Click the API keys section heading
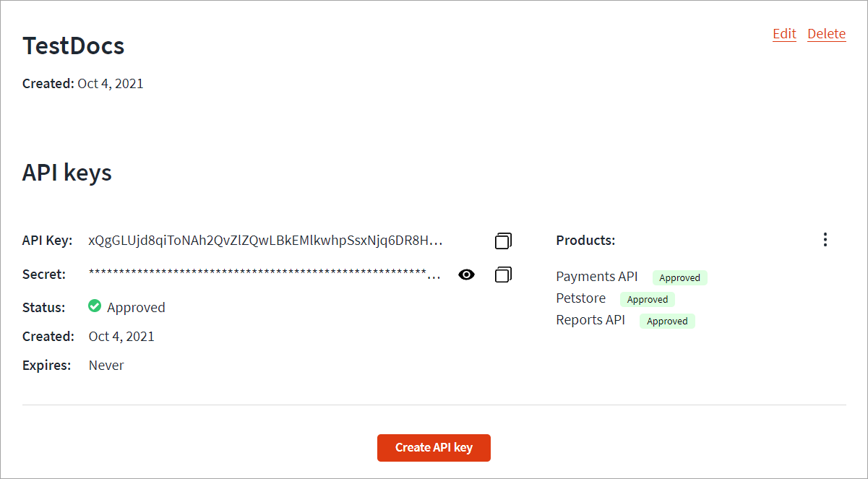Image resolution: width=868 pixels, height=479 pixels. pos(67,173)
